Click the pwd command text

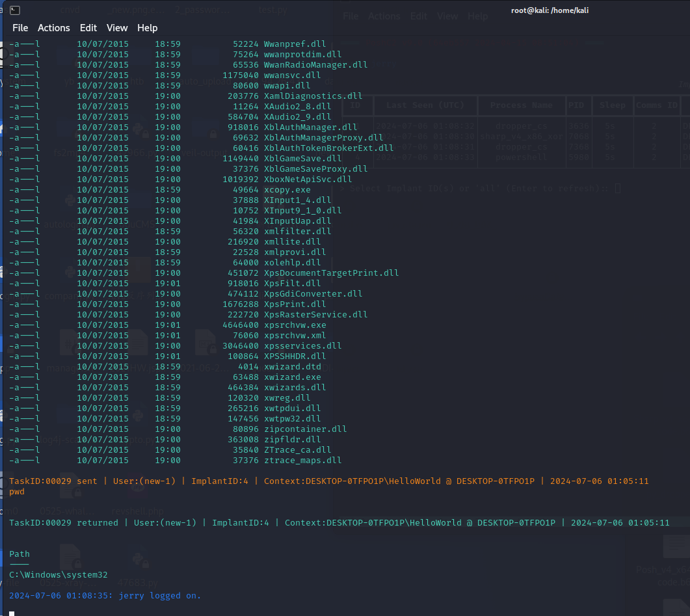coord(17,492)
